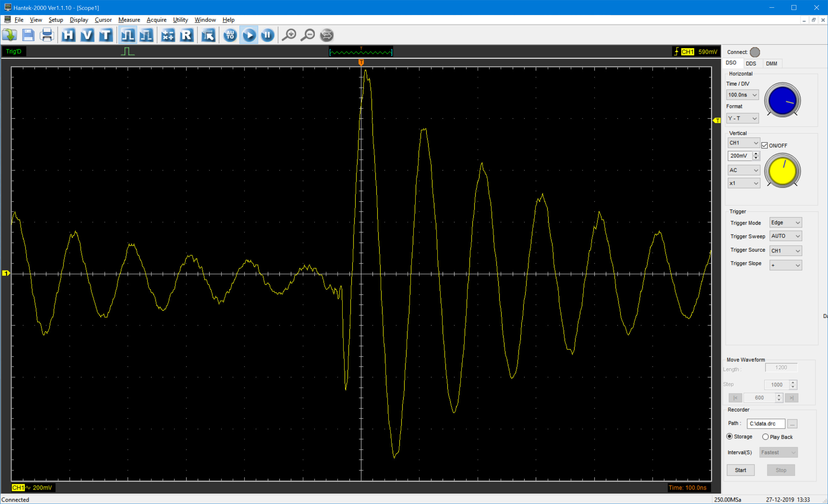Open the Window menu
Screen dimensions: 828x504
coord(205,20)
